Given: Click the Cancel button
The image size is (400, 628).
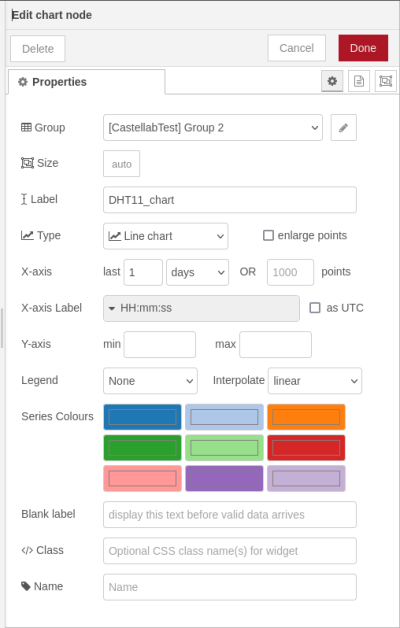Looking at the screenshot, I should [297, 48].
